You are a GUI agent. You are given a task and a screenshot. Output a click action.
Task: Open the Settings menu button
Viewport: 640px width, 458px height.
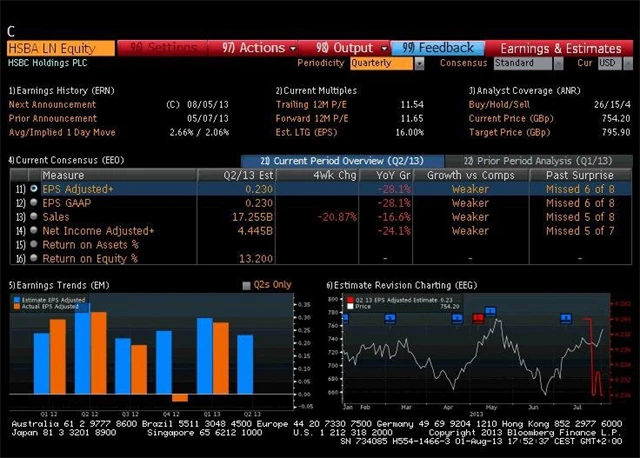click(x=162, y=48)
